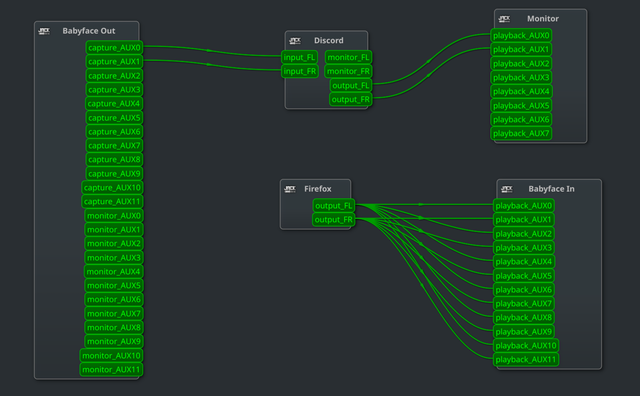Choose Babyface In playback_AUX2 port
This screenshot has width=640, height=396.
(x=524, y=234)
